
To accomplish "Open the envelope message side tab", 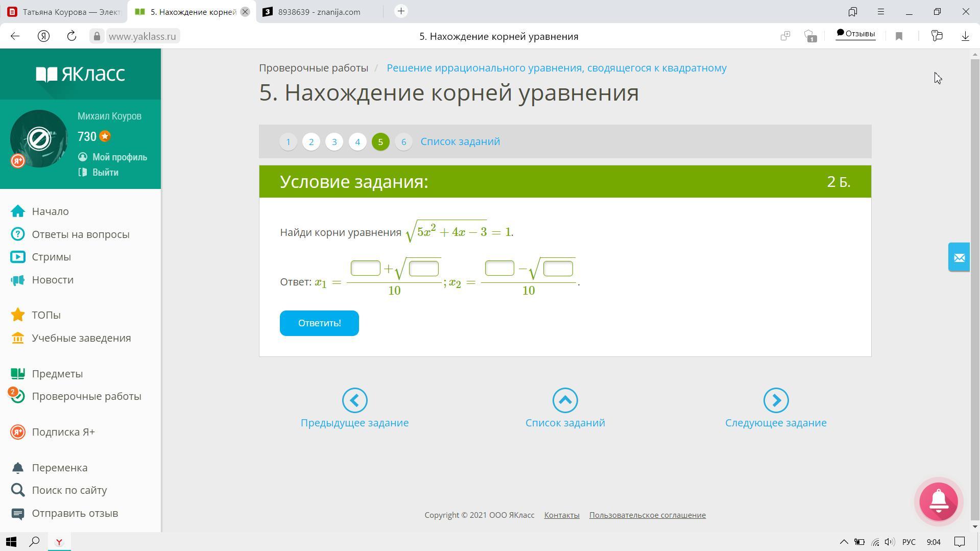I will 959,257.
